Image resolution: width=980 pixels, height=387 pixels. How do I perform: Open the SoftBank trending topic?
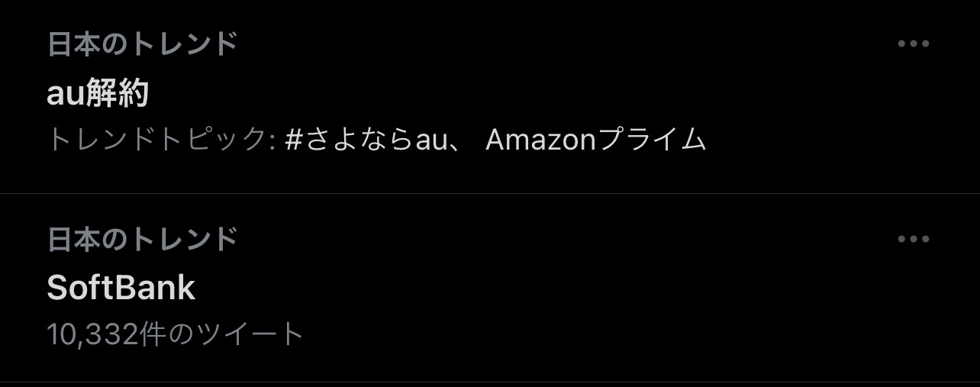click(121, 288)
